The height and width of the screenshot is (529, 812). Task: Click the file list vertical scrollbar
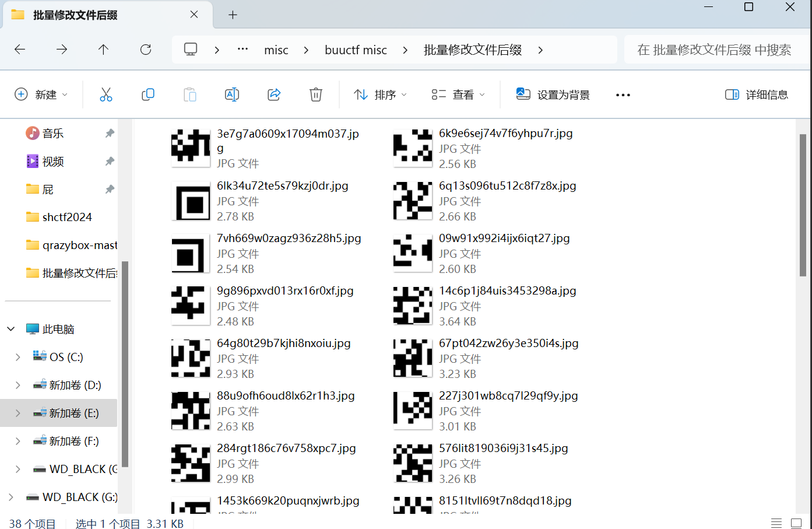(x=803, y=204)
